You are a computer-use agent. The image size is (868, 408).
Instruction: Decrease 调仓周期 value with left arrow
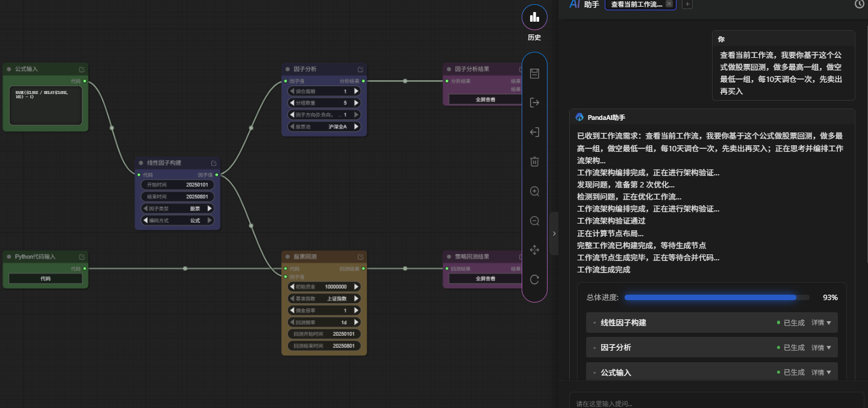292,92
